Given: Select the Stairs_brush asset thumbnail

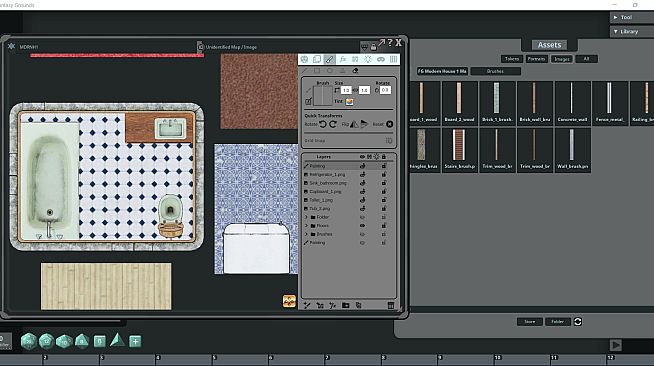Looking at the screenshot, I should coord(459,150).
